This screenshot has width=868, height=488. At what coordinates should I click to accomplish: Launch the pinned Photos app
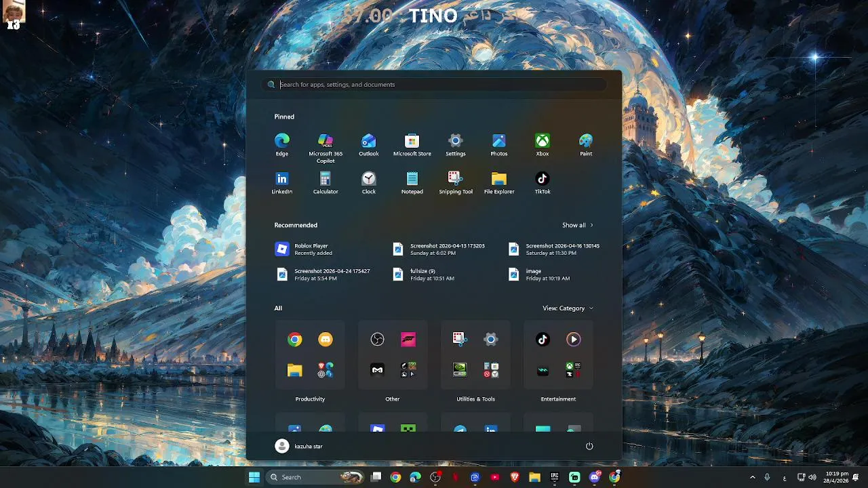click(x=498, y=145)
